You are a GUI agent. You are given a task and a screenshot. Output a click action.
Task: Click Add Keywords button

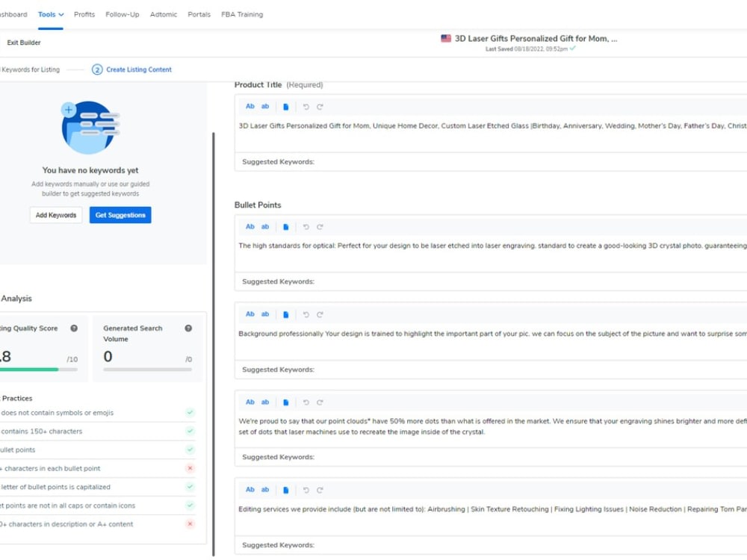(x=56, y=215)
